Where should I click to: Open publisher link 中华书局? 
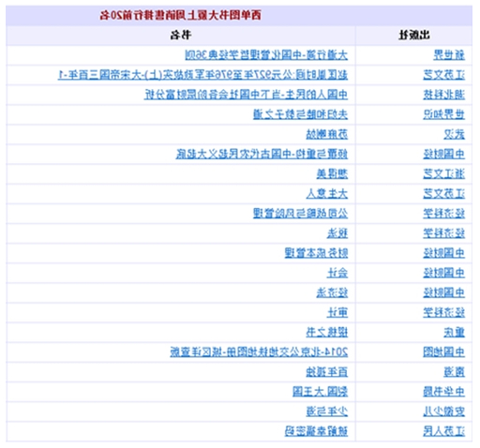pos(444,391)
